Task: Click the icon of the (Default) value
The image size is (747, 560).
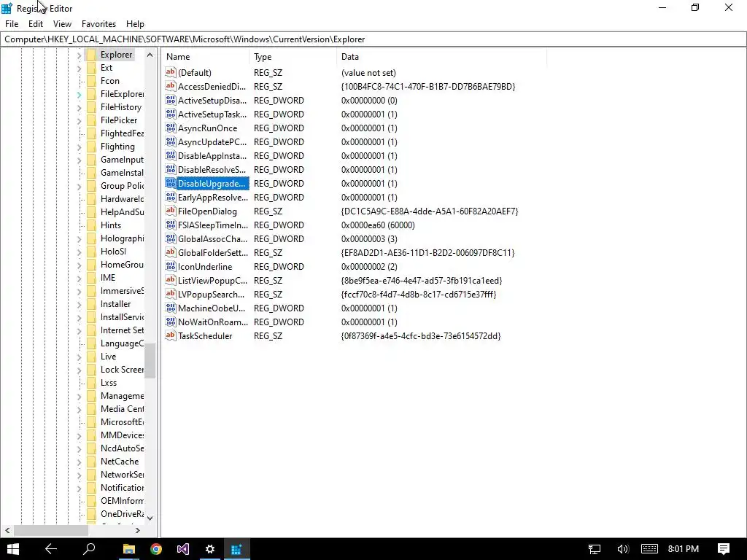Action: coord(170,72)
